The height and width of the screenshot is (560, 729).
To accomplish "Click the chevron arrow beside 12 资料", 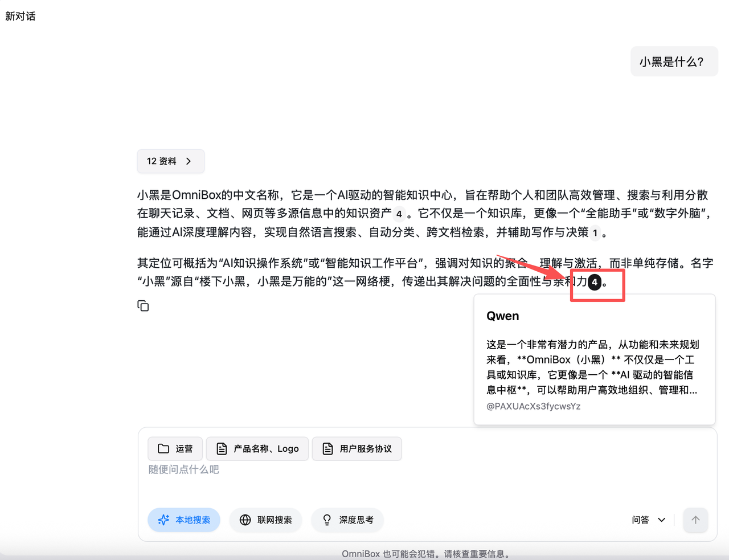I will (x=189, y=161).
